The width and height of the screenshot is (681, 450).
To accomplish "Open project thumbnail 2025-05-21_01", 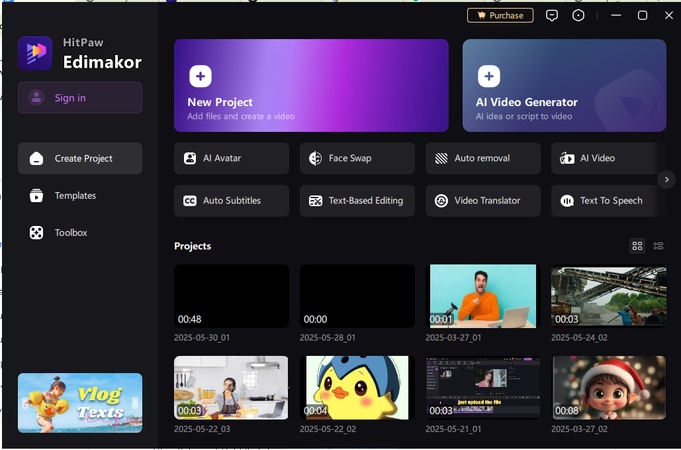I will 483,388.
